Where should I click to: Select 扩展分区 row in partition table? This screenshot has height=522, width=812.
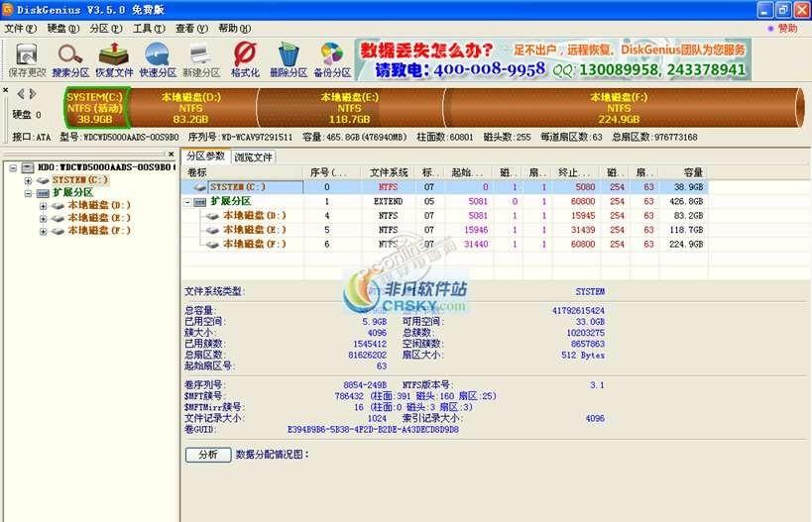pyautogui.click(x=445, y=201)
